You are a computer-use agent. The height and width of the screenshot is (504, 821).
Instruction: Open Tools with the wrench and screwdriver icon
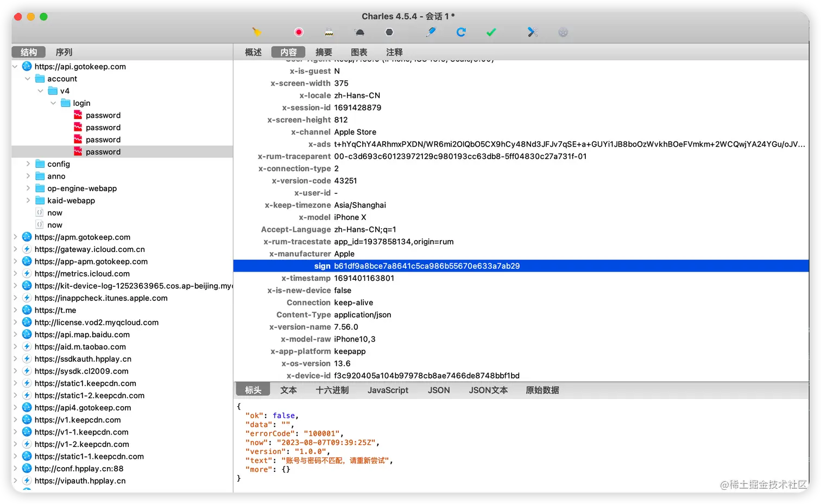tap(533, 32)
